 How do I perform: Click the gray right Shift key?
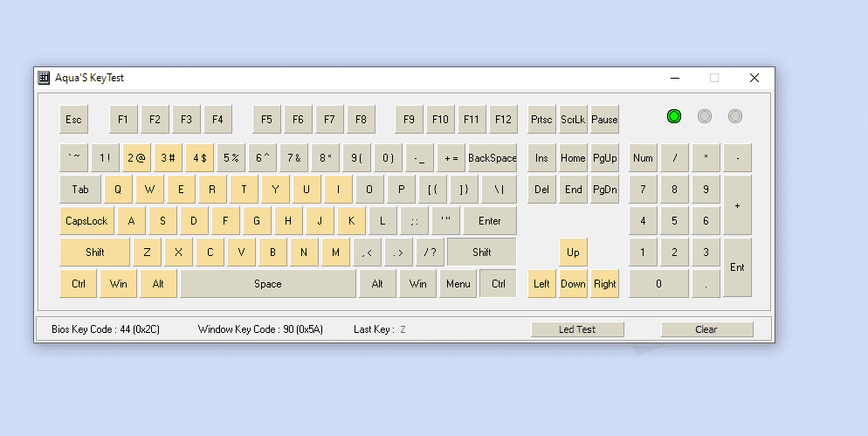coord(482,252)
